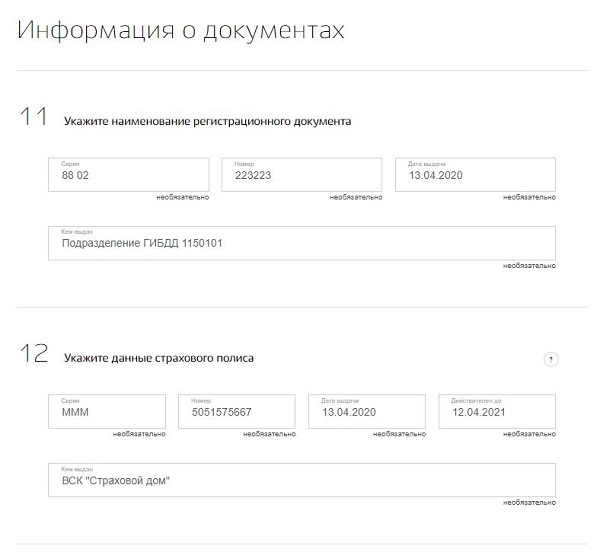Click the Действителен до field 12.04.2021
Viewport: 600px width, 552px height.
(x=497, y=411)
